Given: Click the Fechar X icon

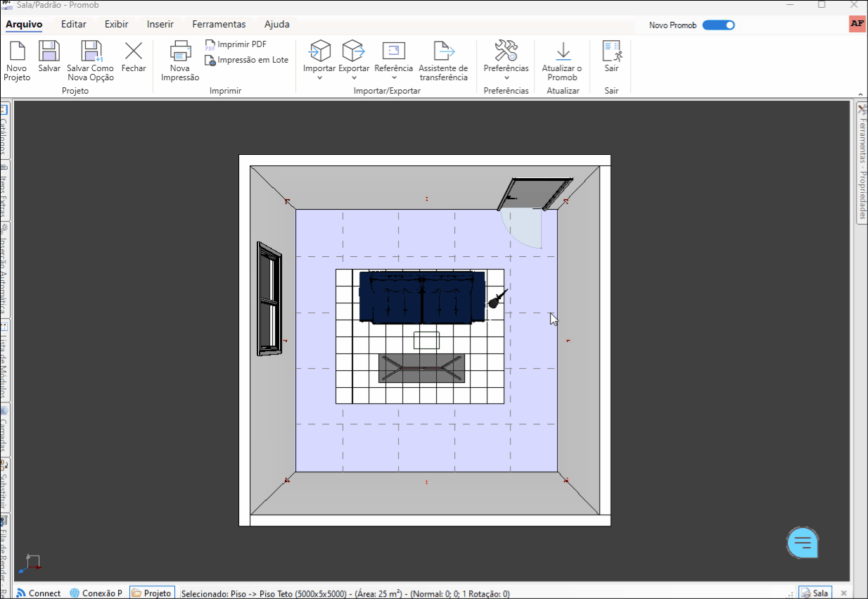Looking at the screenshot, I should [x=134, y=51].
